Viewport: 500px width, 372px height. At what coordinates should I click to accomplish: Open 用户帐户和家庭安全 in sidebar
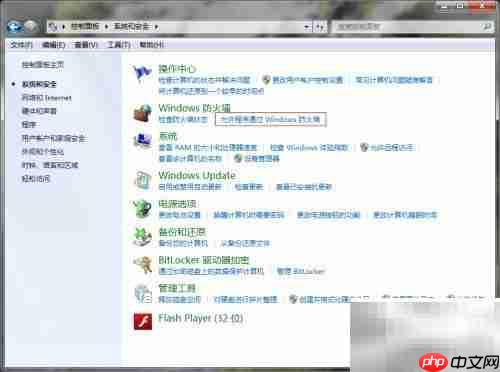click(53, 138)
